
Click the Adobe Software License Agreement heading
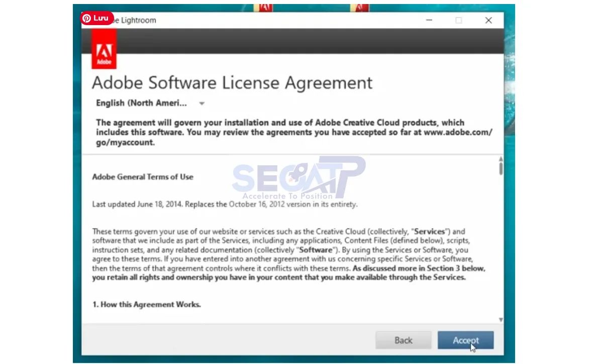coord(232,82)
